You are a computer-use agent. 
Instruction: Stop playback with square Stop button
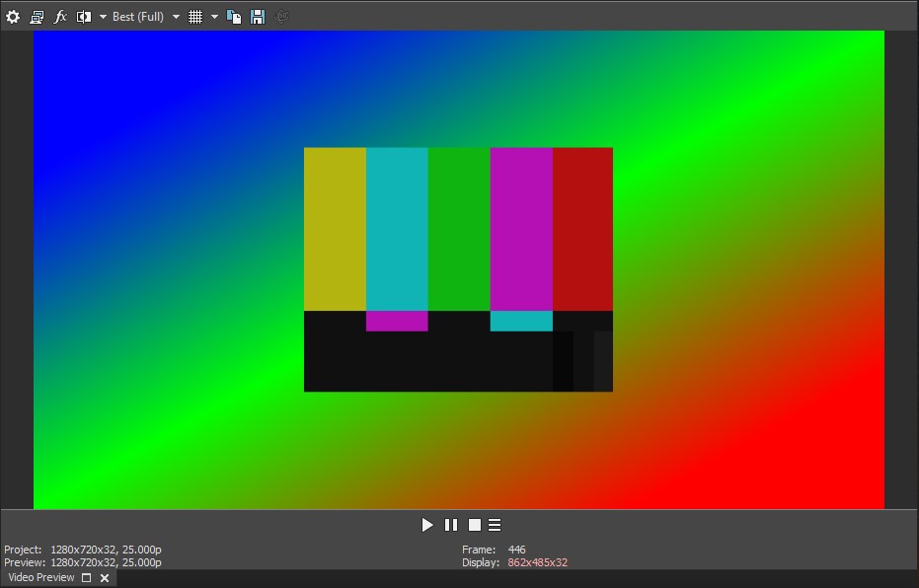[x=475, y=525]
